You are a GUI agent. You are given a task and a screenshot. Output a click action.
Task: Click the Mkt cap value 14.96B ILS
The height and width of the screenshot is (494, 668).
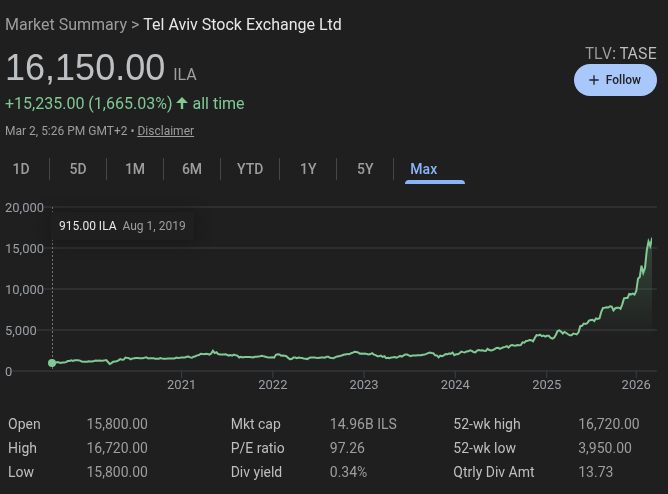tap(363, 424)
